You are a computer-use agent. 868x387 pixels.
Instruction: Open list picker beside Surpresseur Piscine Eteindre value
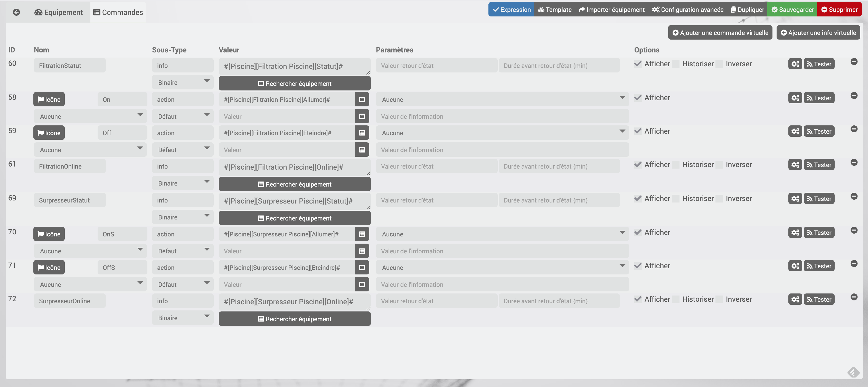(x=362, y=267)
